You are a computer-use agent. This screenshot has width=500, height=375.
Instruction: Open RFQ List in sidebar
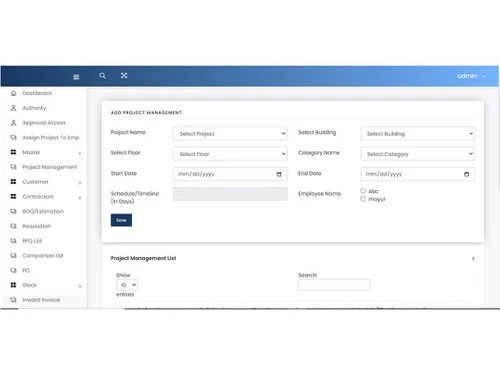(x=32, y=240)
